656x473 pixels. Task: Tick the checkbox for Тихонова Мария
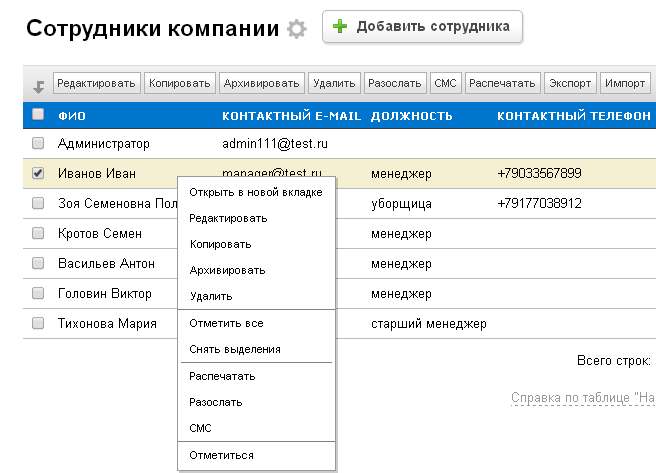click(38, 323)
